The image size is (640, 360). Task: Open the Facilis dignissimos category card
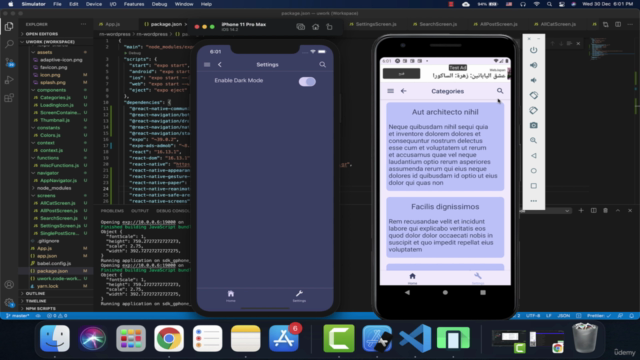tap(445, 227)
